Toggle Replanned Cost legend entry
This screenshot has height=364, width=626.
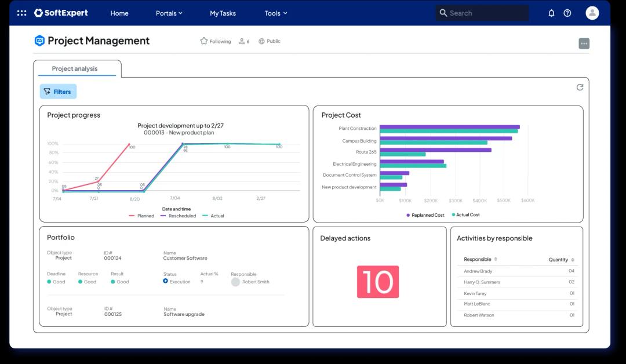(425, 215)
